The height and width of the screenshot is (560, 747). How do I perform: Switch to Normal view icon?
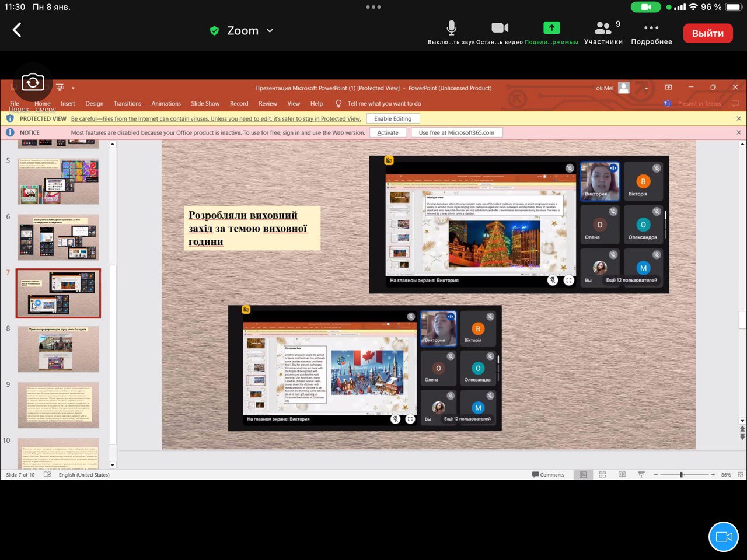coord(583,475)
